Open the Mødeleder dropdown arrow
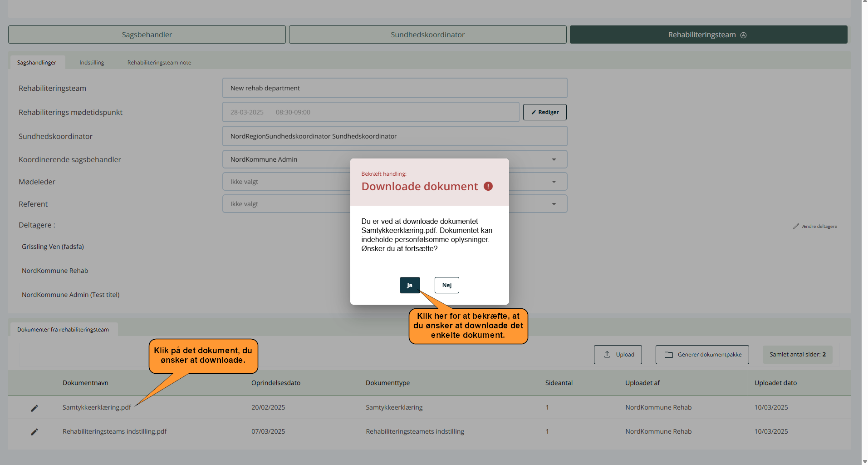868x465 pixels. pos(554,182)
